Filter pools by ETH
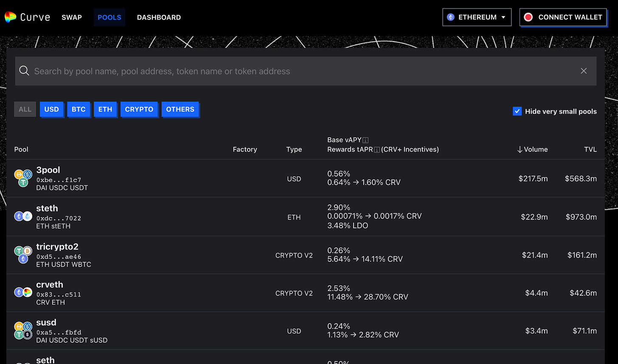The width and height of the screenshot is (618, 364). click(105, 109)
